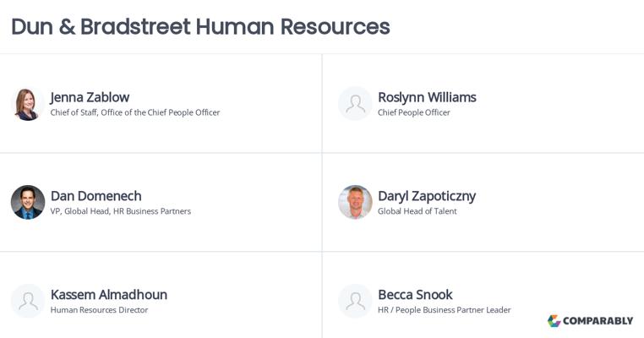Click Kassem Almadhoun's placeholder avatar icon
The image size is (644, 338).
pyautogui.click(x=28, y=302)
